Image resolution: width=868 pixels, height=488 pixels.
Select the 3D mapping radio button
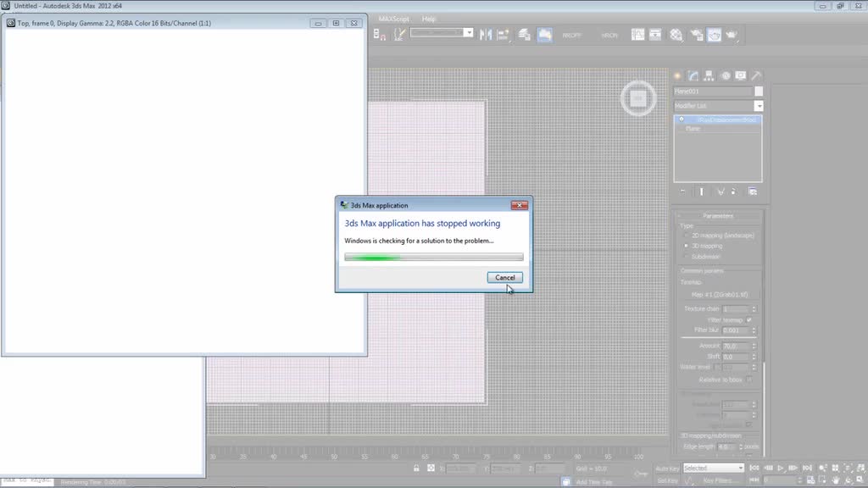point(687,246)
